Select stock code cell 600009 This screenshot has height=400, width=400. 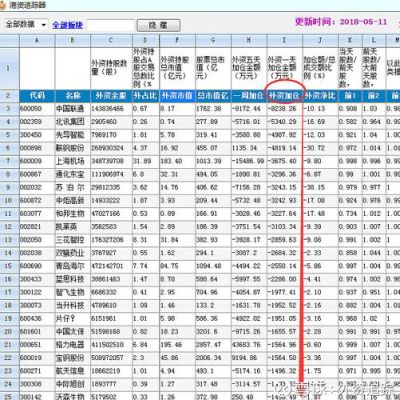pyautogui.click(x=37, y=161)
